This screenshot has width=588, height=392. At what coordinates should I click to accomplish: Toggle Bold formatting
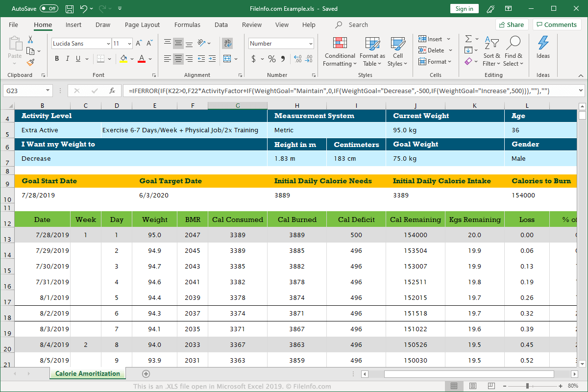coord(57,59)
